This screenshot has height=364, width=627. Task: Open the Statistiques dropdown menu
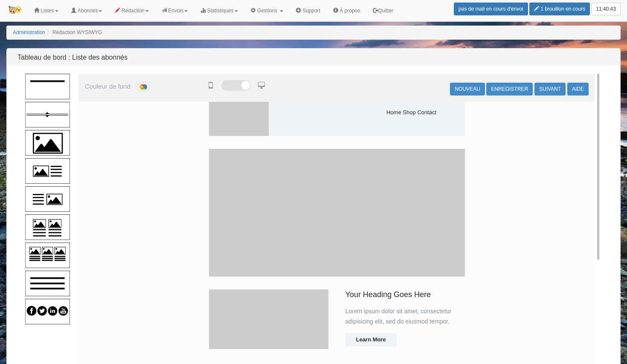[x=219, y=11]
